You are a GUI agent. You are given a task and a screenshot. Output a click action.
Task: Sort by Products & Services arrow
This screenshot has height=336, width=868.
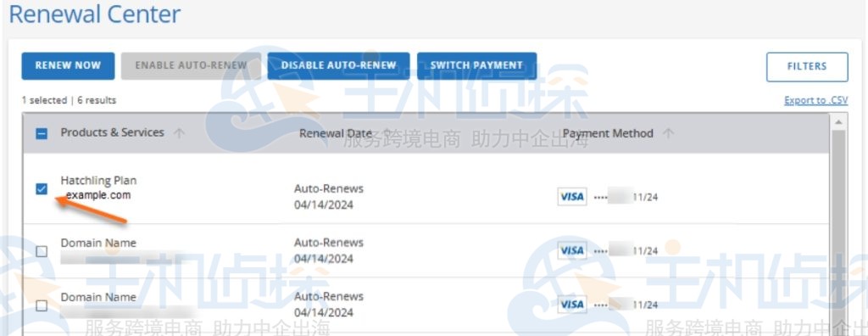pyautogui.click(x=179, y=133)
